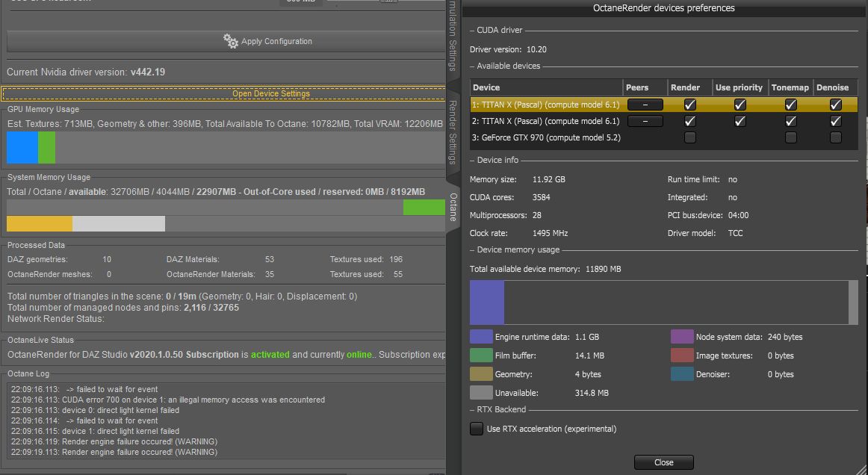This screenshot has width=868, height=475.
Task: Click the Clock rate 1495 MHz value
Action: [550, 233]
